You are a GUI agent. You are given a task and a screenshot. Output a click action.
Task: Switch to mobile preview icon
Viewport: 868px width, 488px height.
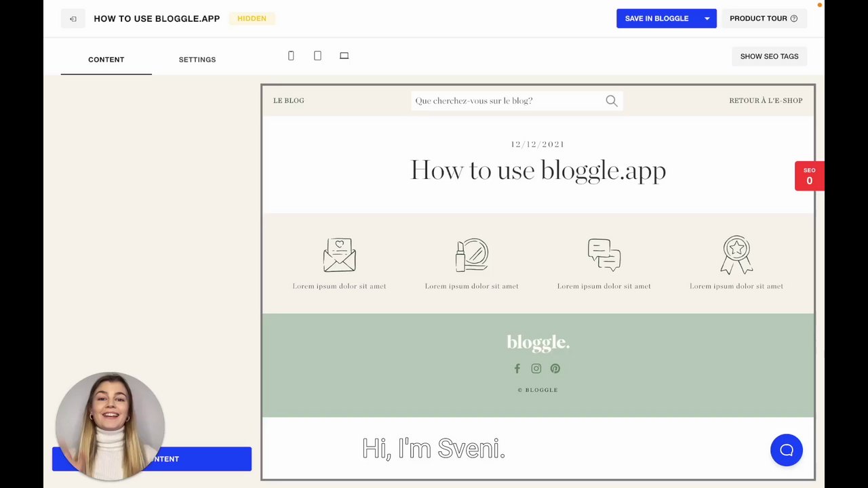(291, 56)
